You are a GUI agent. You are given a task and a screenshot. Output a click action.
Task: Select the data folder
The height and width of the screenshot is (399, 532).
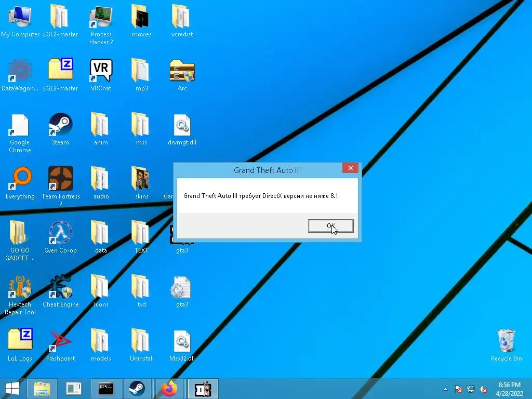(x=101, y=237)
